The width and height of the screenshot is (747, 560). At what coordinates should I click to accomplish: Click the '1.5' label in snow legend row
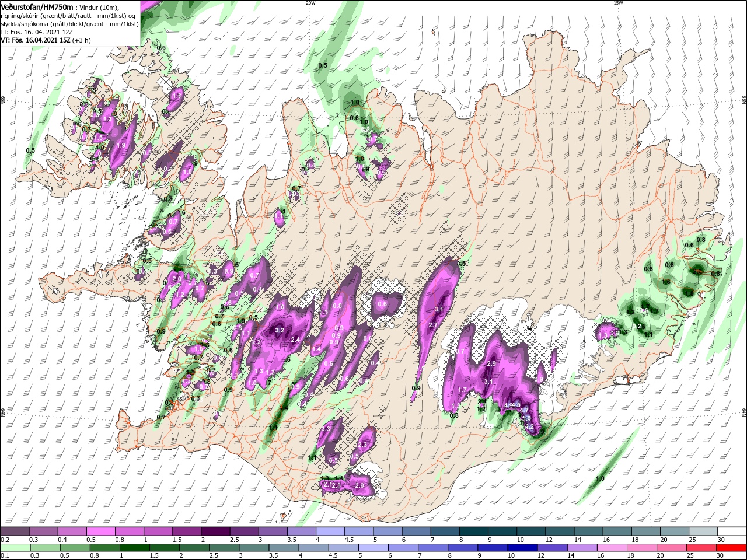coord(177,540)
